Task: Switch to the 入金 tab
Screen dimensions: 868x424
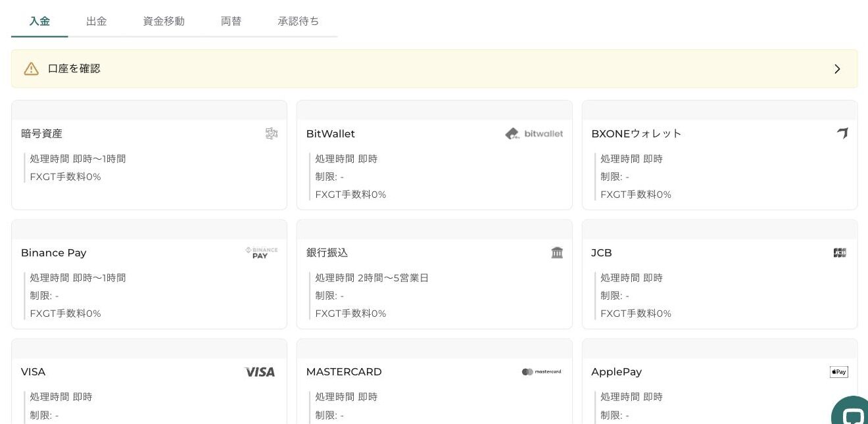Action: [x=39, y=21]
